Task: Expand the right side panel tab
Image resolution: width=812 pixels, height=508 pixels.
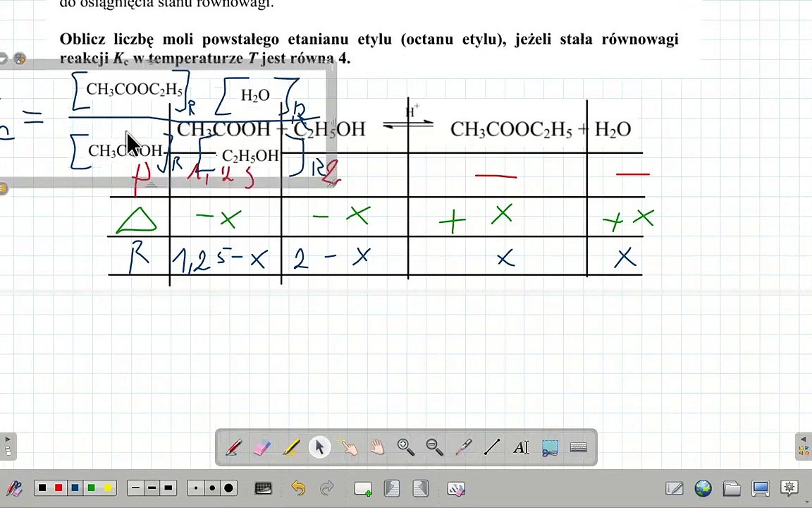Action: (x=804, y=446)
